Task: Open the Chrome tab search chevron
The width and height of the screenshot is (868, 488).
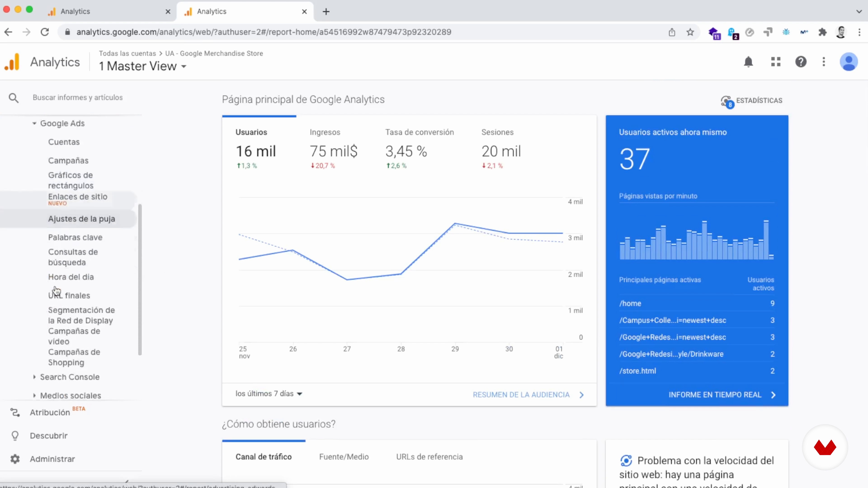Action: click(859, 12)
